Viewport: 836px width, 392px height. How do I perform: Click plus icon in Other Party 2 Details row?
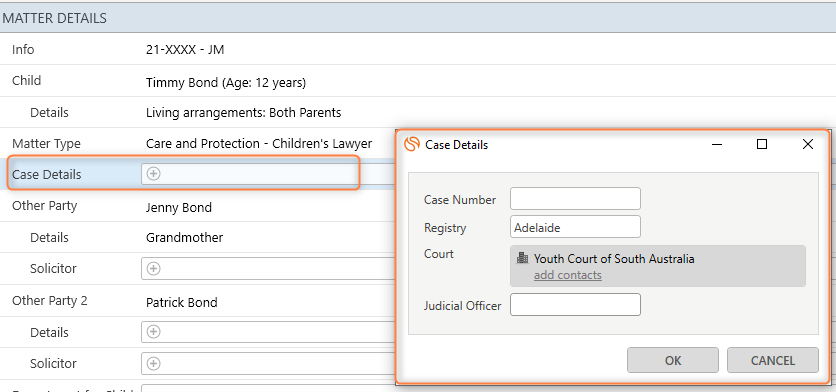pos(154,332)
